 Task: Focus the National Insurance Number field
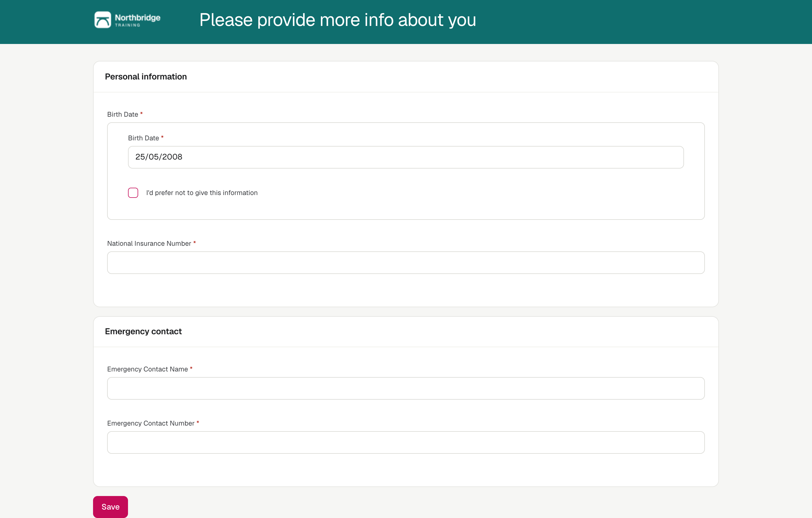406,263
